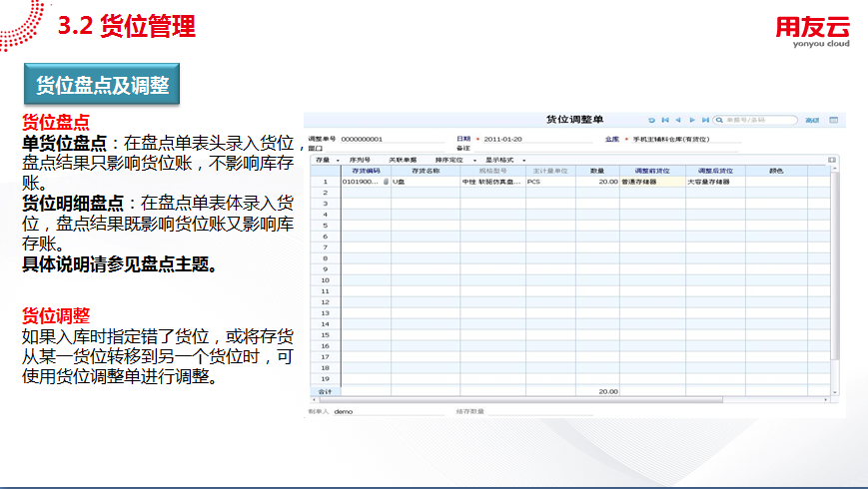Viewport: 868px width, 489px height.
Task: Click the grid maximize icon above the table
Action: [x=831, y=160]
